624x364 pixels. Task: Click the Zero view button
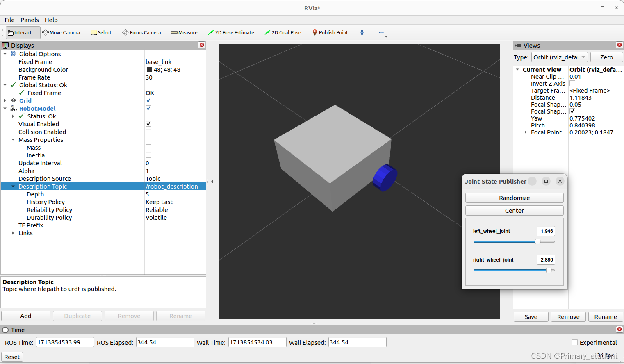(x=607, y=57)
